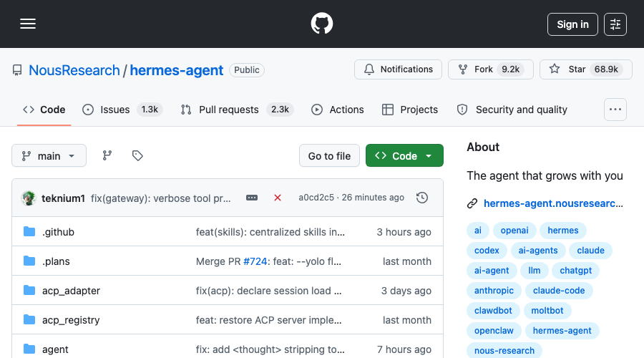
Task: Select the 'ai-agents' topic tag
Action: [538, 251]
